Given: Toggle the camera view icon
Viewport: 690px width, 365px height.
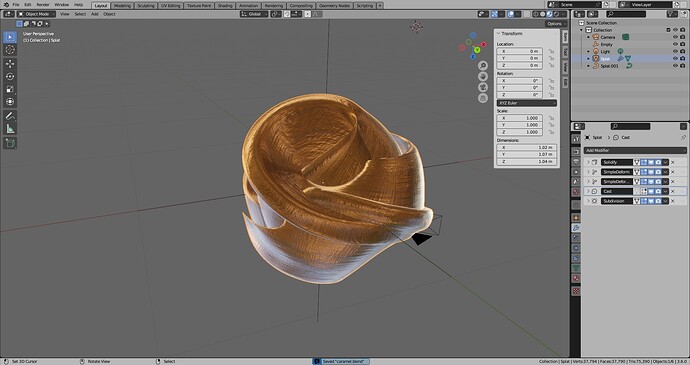Looking at the screenshot, I should (x=483, y=87).
